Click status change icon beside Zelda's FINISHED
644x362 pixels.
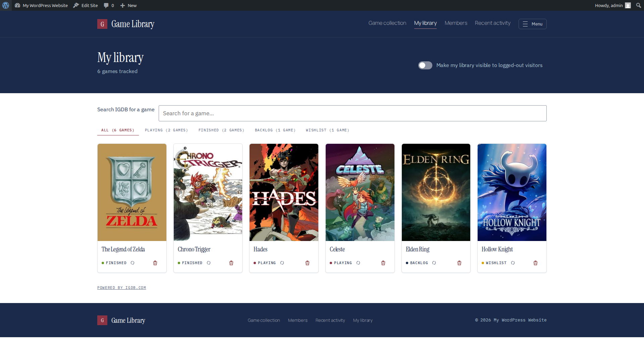pyautogui.click(x=132, y=263)
